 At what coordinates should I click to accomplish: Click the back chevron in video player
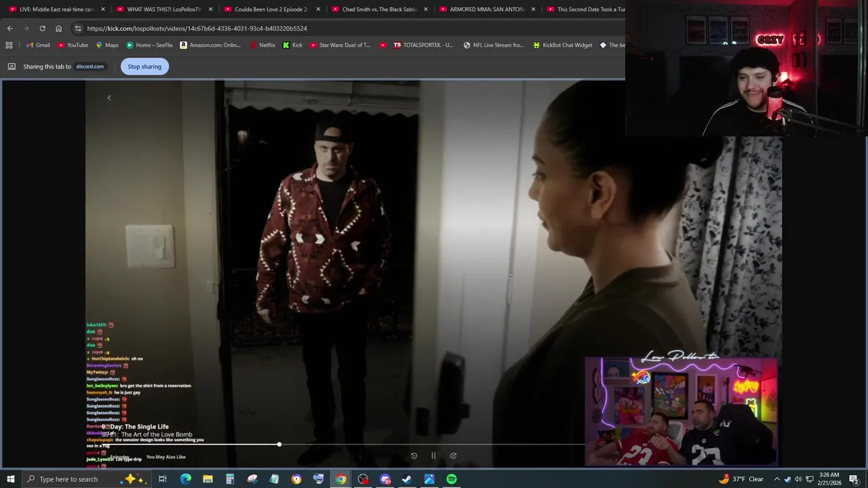point(108,98)
